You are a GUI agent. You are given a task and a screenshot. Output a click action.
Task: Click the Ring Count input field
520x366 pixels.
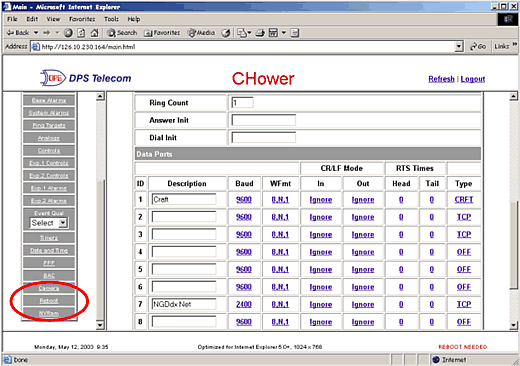pos(242,103)
